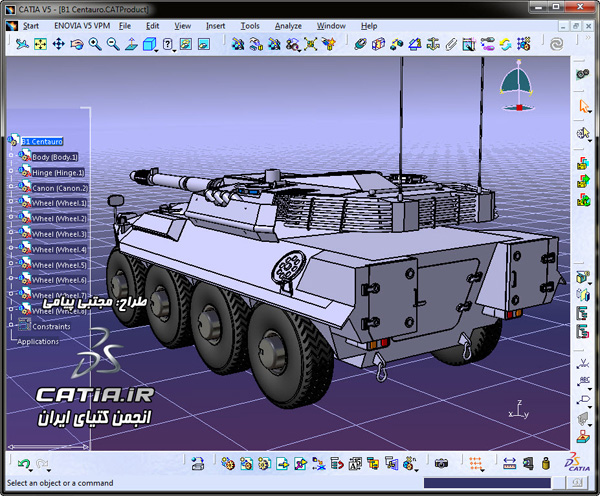Click the Zoom In magnifier
The width and height of the screenshot is (600, 496).
point(95,44)
